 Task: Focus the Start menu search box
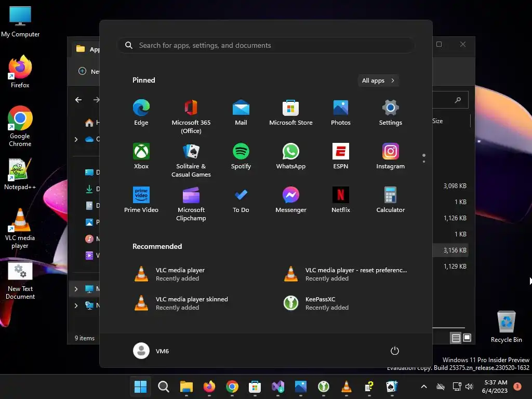point(265,45)
